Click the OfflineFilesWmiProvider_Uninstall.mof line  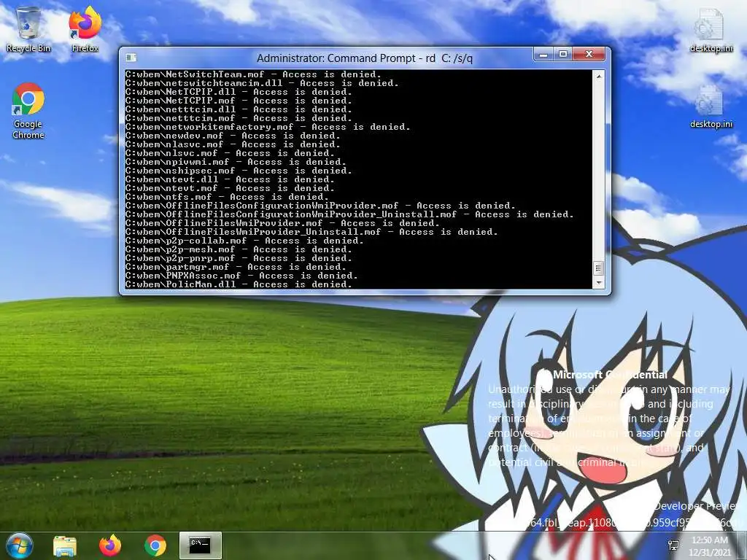coord(311,232)
